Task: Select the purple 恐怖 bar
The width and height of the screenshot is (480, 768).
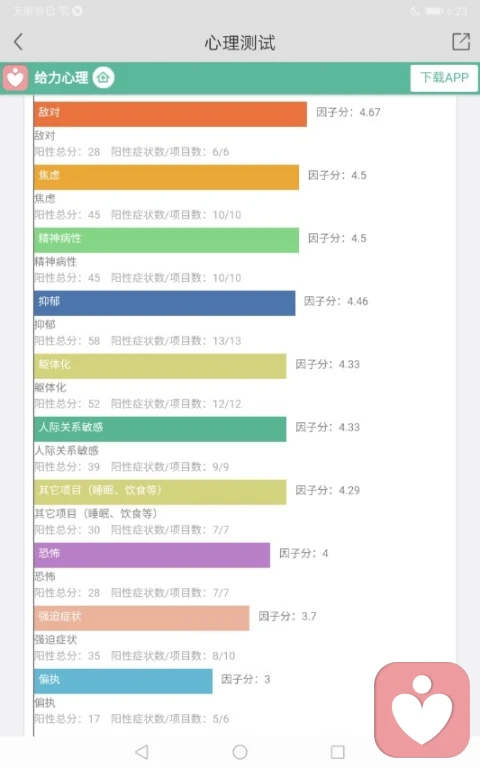Action: click(152, 555)
